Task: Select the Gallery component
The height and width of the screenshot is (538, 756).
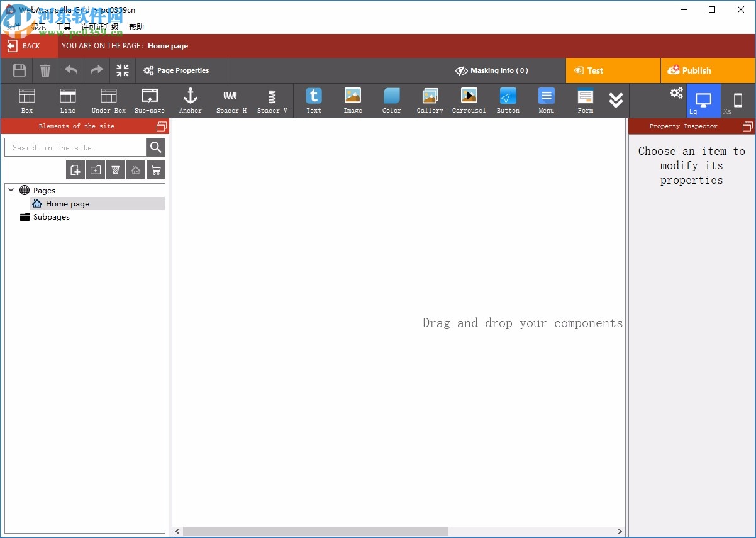Action: tap(430, 101)
